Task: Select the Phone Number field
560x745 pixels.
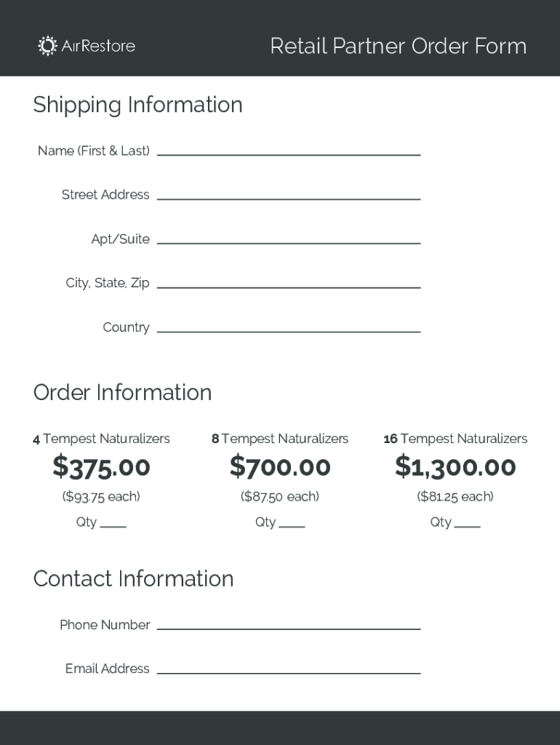Action: point(288,624)
